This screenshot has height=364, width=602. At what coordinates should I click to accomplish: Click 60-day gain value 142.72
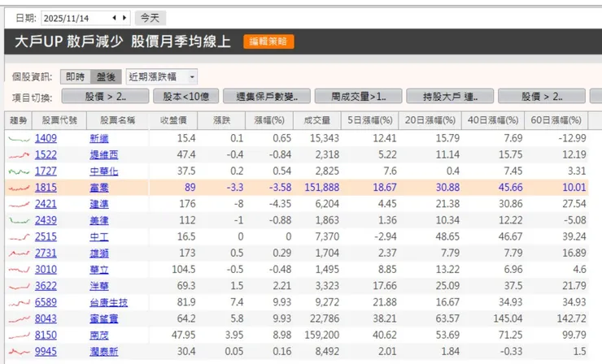click(x=571, y=318)
